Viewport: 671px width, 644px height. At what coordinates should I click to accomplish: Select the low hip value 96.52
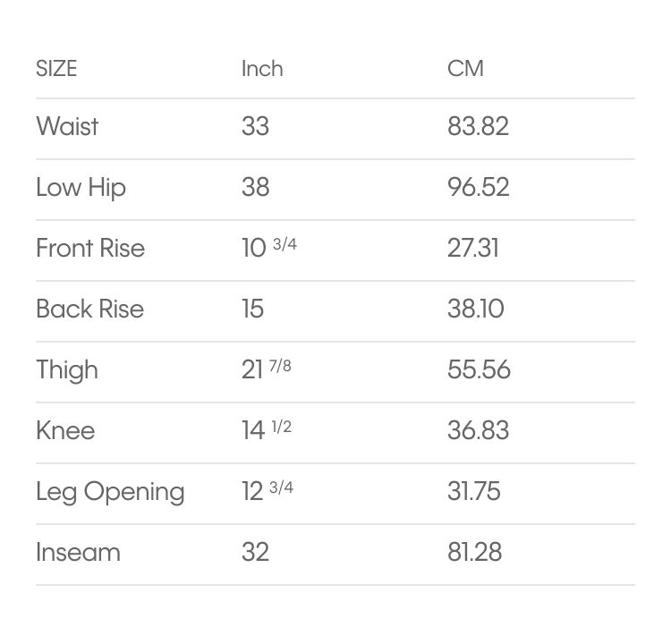(479, 188)
